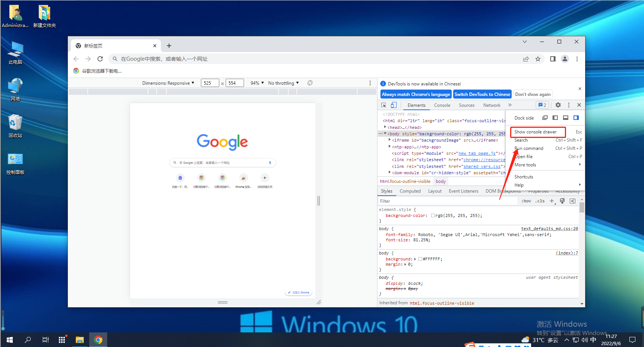Open DevTools settings gear
Viewport: 644px width, 347px height.
pos(558,105)
